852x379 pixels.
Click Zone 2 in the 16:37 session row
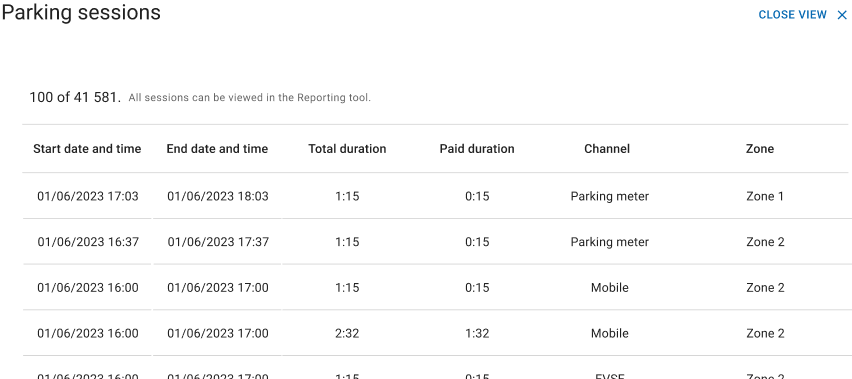click(x=765, y=242)
